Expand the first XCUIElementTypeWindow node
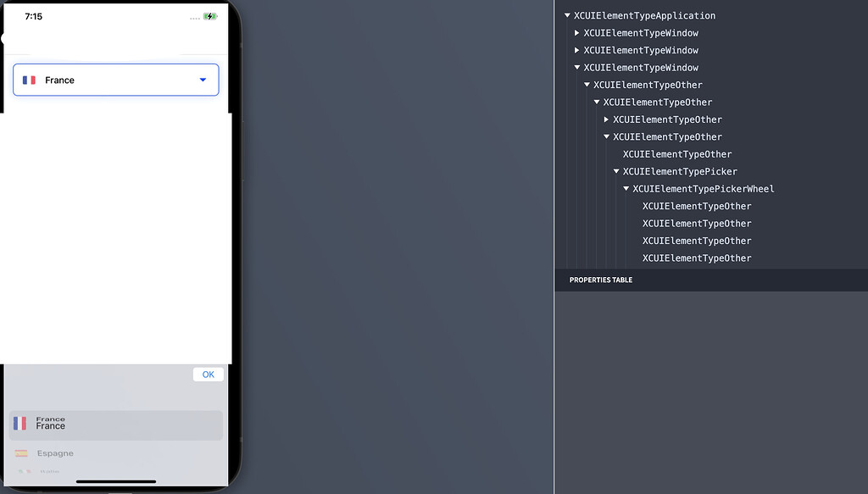This screenshot has height=494, width=868. [x=576, y=33]
